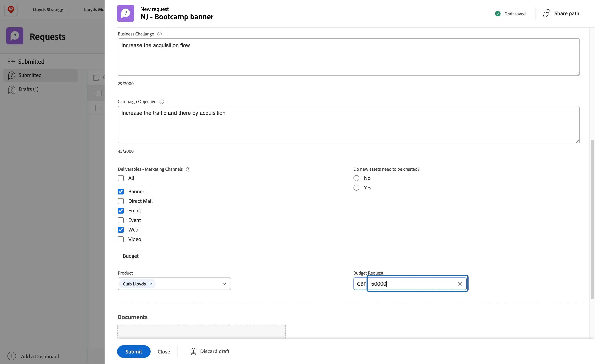The image size is (595, 364).
Task: Open Campaign Objective help tooltip icon
Action: 162,102
